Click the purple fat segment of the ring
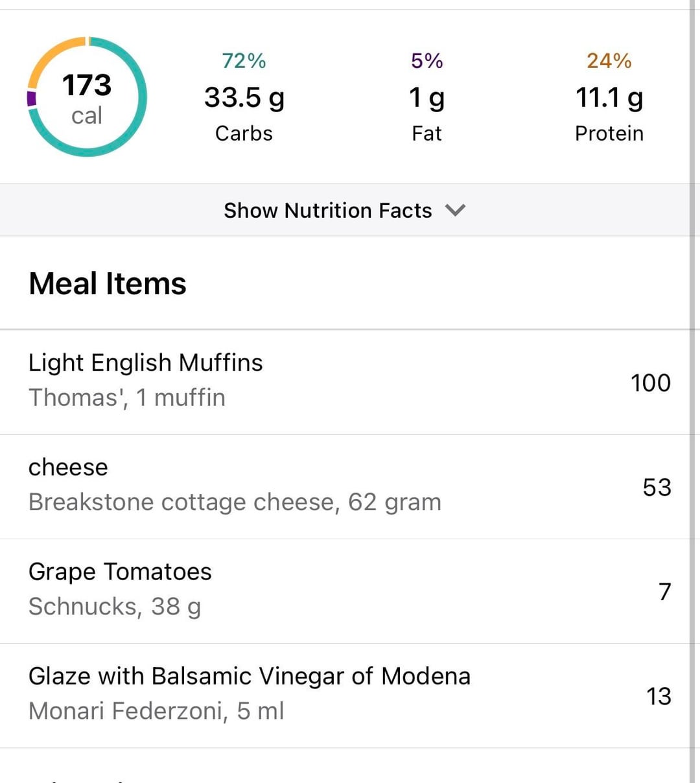The image size is (700, 783). (31, 99)
